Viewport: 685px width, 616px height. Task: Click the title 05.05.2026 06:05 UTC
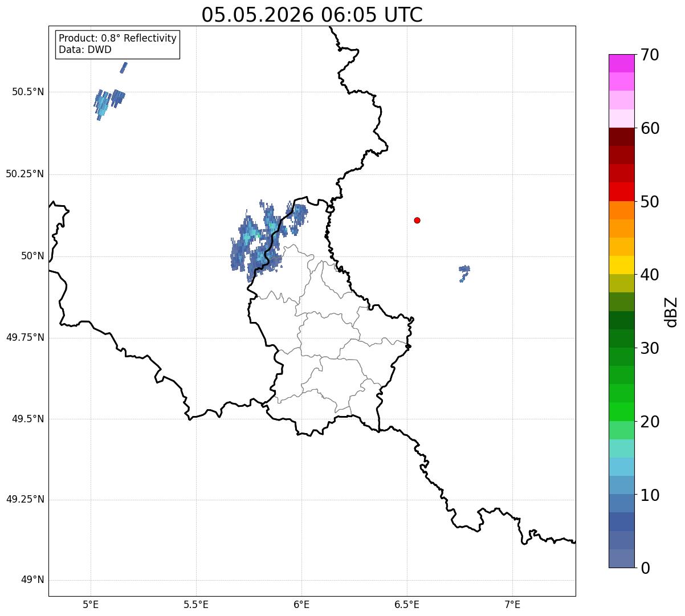tap(312, 15)
